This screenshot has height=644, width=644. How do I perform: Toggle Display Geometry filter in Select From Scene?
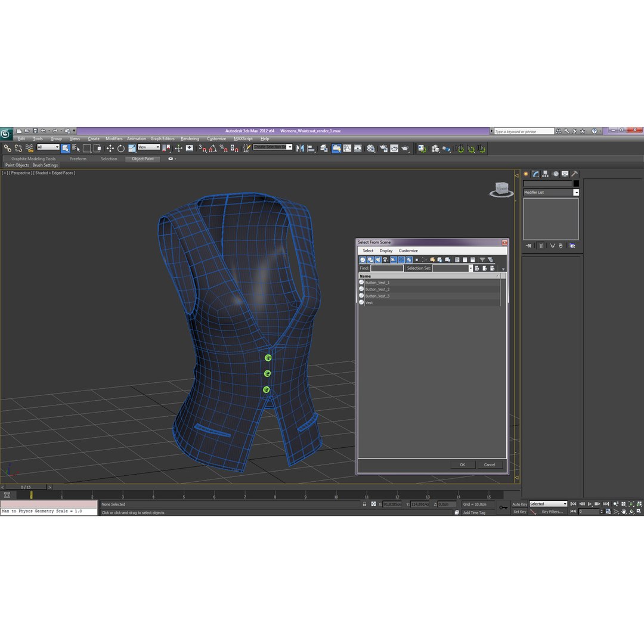click(363, 259)
